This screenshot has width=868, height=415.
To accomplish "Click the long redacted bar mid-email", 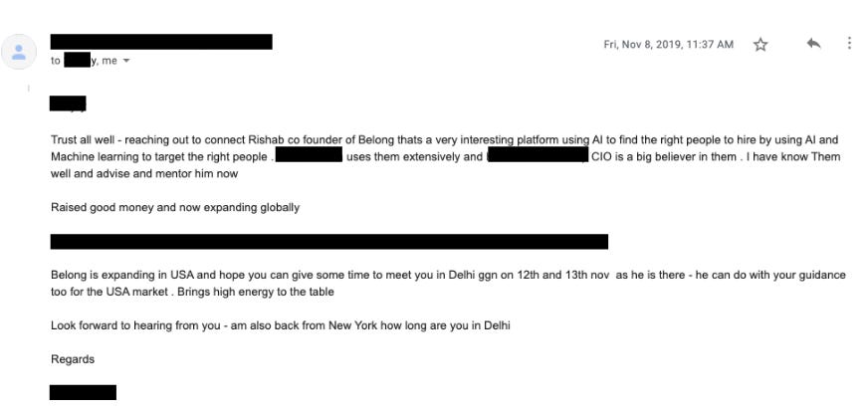I will click(x=328, y=242).
